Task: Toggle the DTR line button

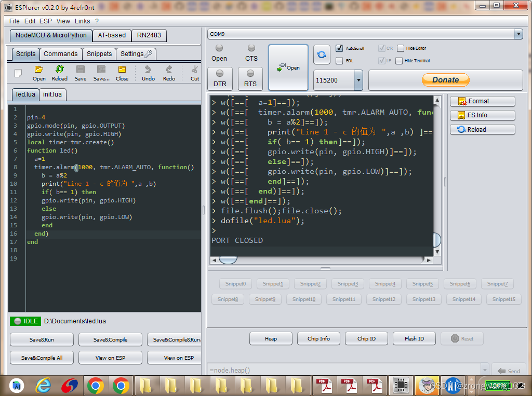Action: click(220, 79)
